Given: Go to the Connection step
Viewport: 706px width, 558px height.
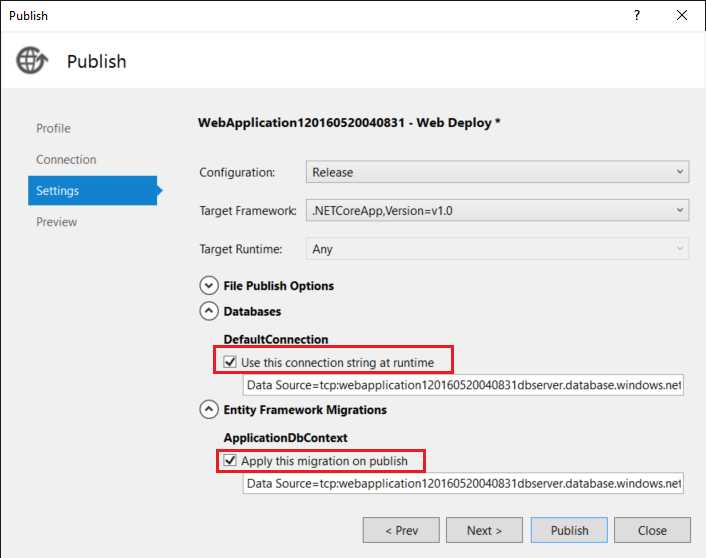Looking at the screenshot, I should 66,159.
